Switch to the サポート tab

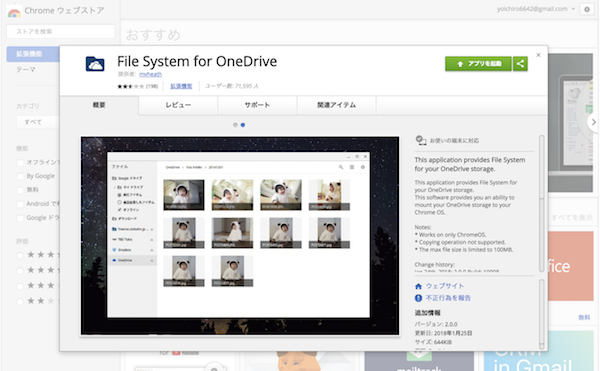257,105
